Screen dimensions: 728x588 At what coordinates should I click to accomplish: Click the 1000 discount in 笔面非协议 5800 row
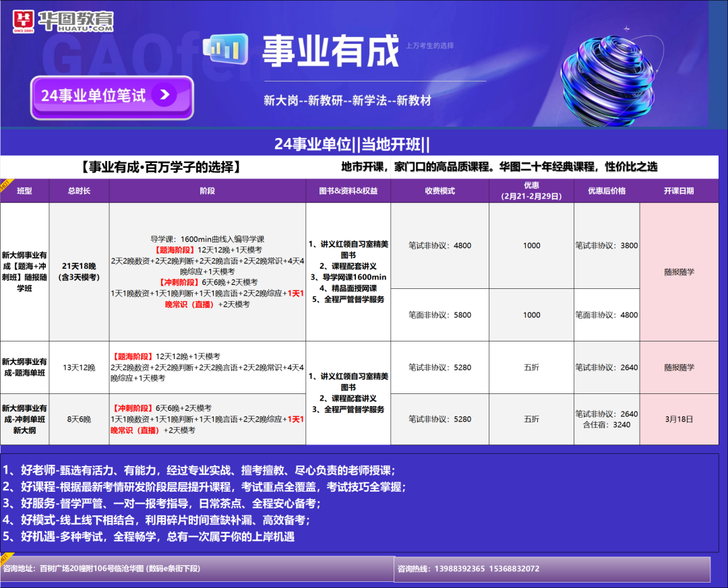531,315
